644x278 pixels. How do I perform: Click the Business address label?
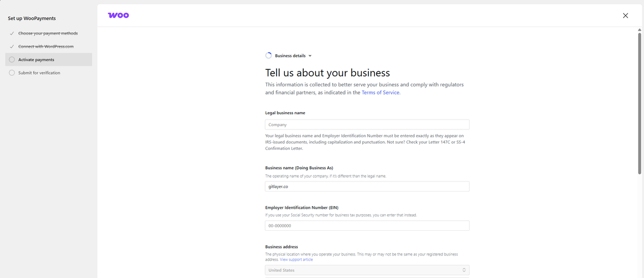[282, 247]
